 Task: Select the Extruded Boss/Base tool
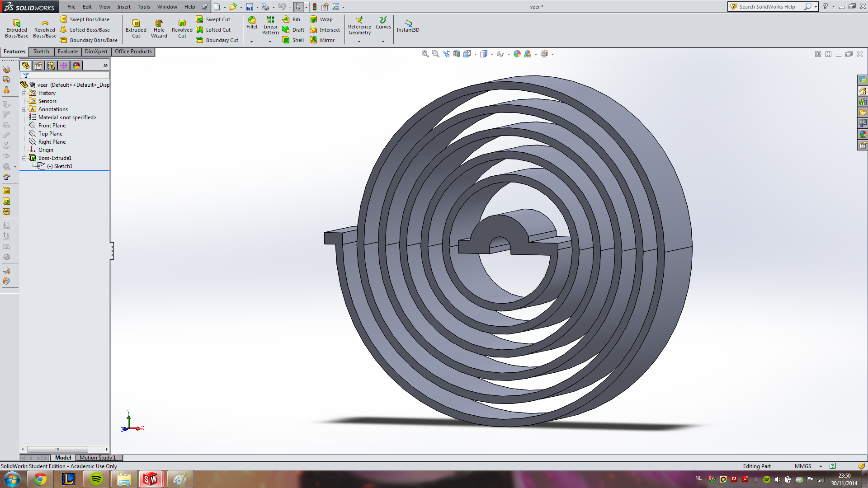point(17,28)
